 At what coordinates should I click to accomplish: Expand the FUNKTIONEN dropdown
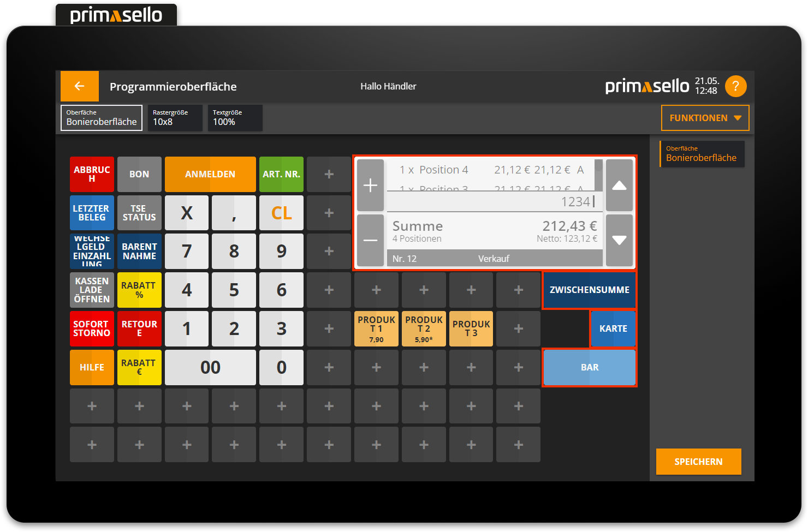click(x=705, y=118)
